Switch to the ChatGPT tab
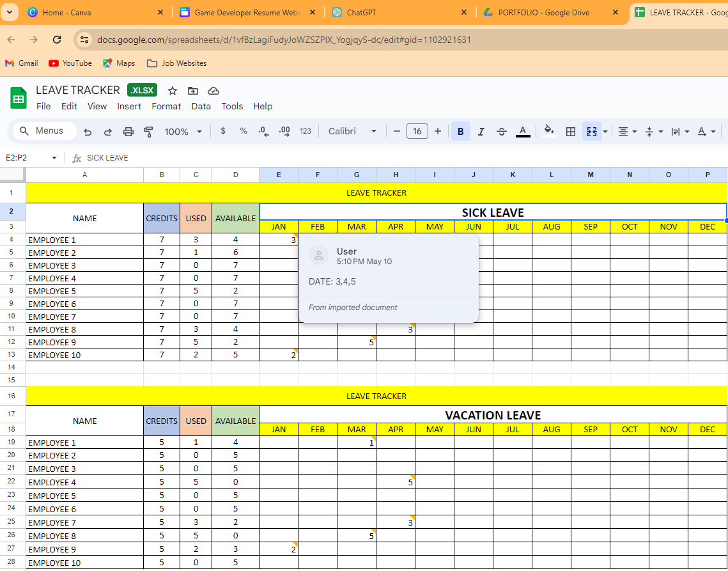The width and height of the screenshot is (728, 571). pyautogui.click(x=399, y=13)
